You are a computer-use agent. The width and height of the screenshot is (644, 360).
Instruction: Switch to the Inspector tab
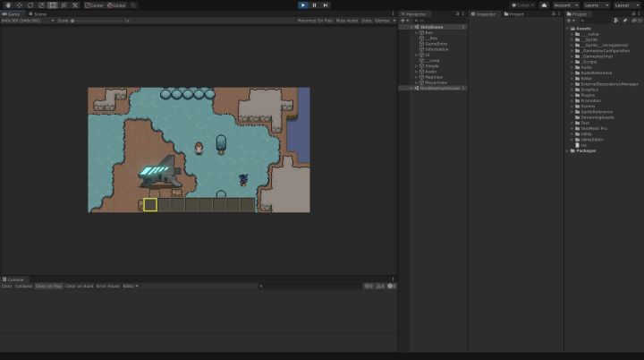point(486,13)
